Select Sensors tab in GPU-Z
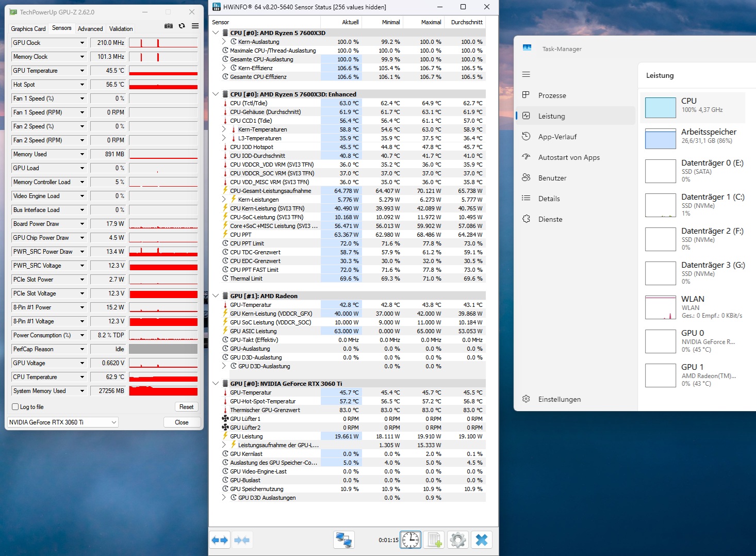 pos(62,28)
